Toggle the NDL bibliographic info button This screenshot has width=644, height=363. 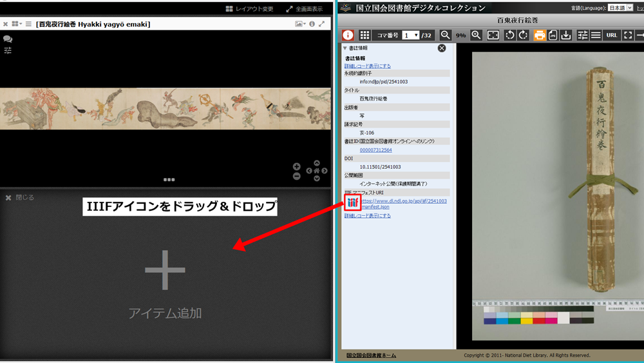coord(348,35)
